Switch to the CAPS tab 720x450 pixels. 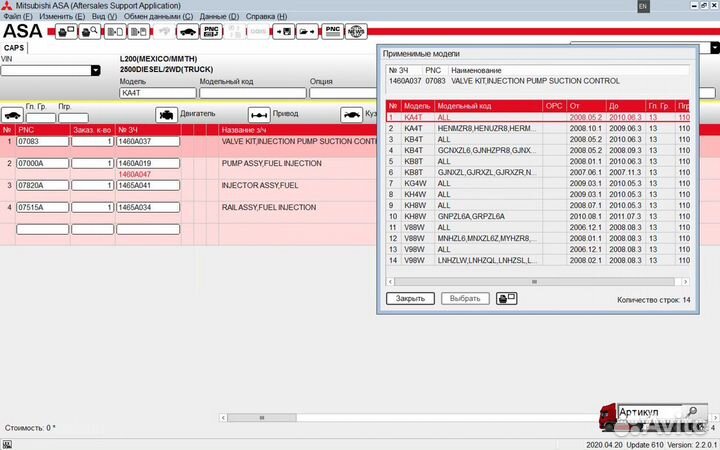[14, 47]
